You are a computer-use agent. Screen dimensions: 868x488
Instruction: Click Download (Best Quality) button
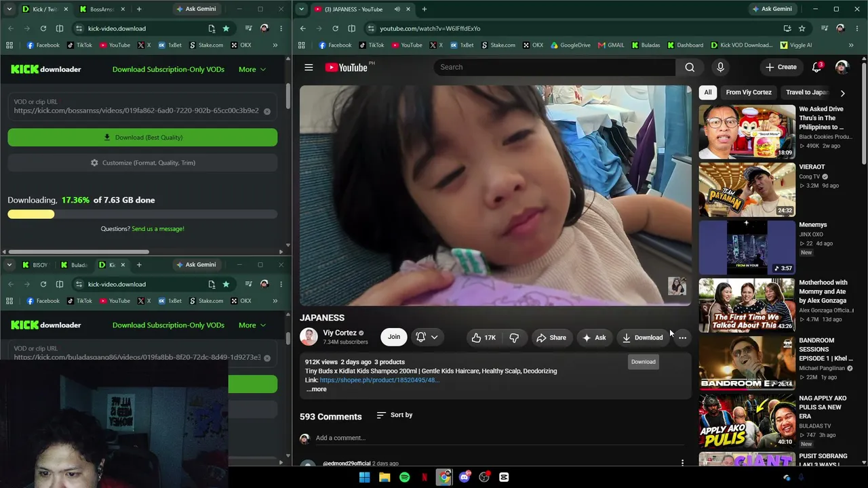pos(142,138)
